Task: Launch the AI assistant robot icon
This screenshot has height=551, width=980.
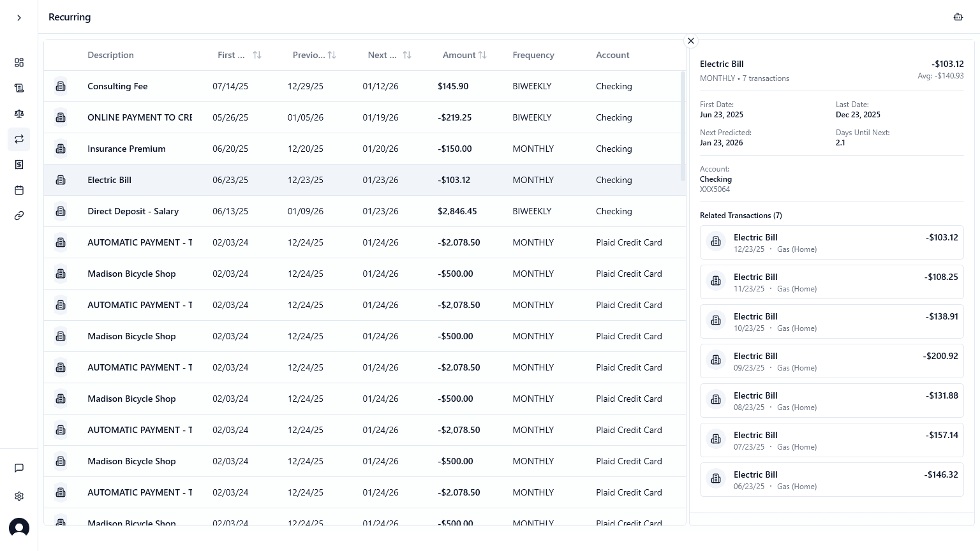Action: point(958,17)
